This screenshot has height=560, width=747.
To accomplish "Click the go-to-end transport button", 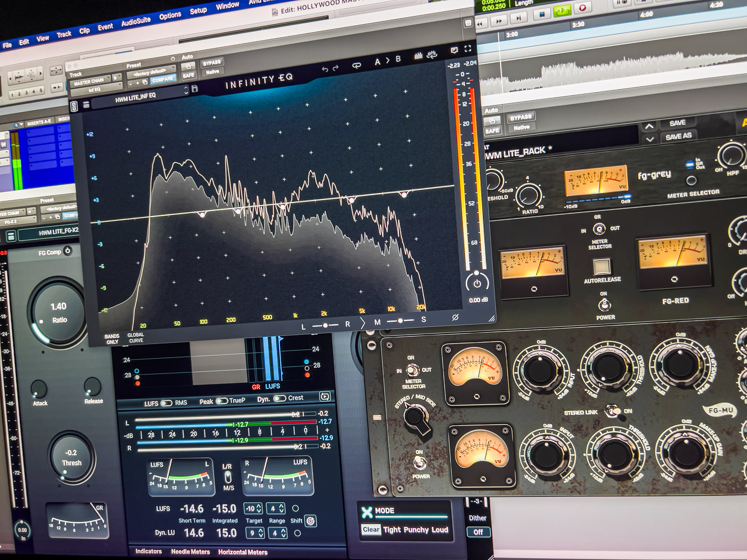I will point(519,18).
